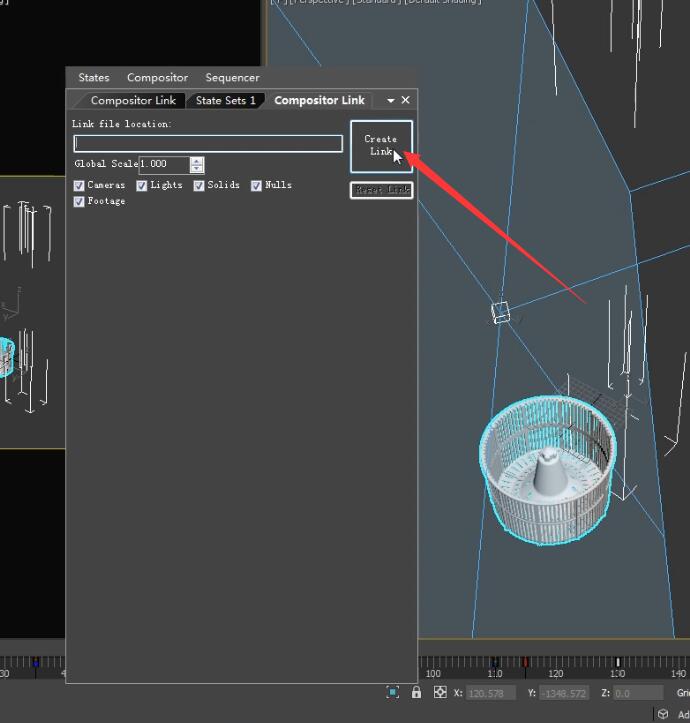The height and width of the screenshot is (723, 690).
Task: Select the active bold Compositor Link tab
Action: [x=319, y=100]
